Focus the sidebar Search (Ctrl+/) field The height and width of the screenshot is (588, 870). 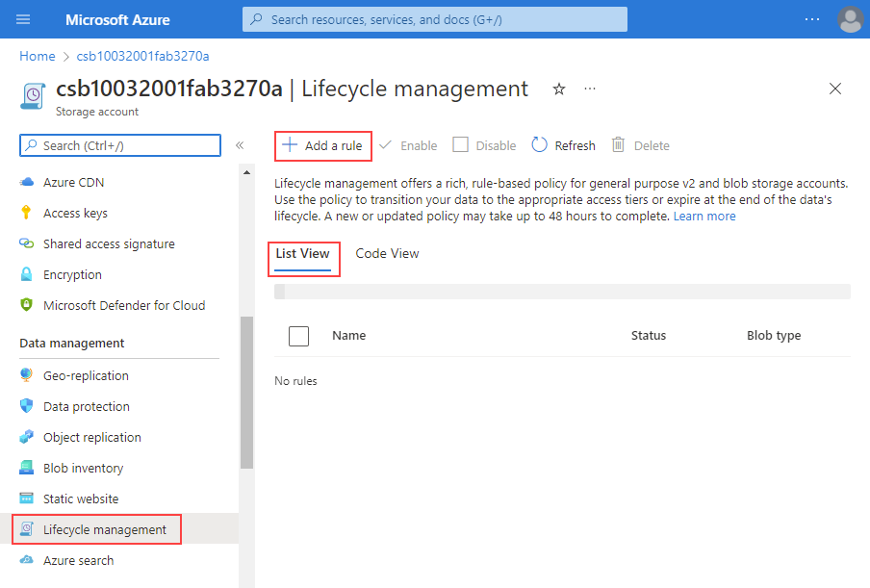click(120, 145)
